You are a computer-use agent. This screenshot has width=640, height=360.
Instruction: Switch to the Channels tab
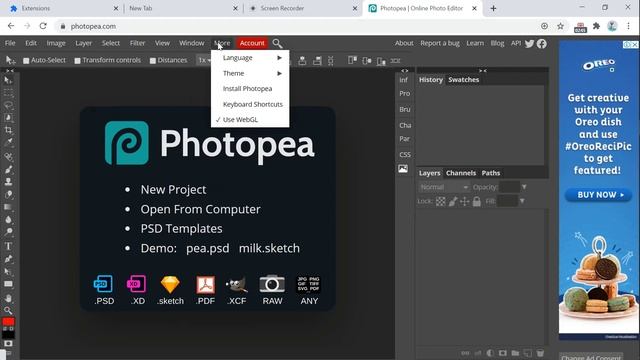tap(461, 173)
